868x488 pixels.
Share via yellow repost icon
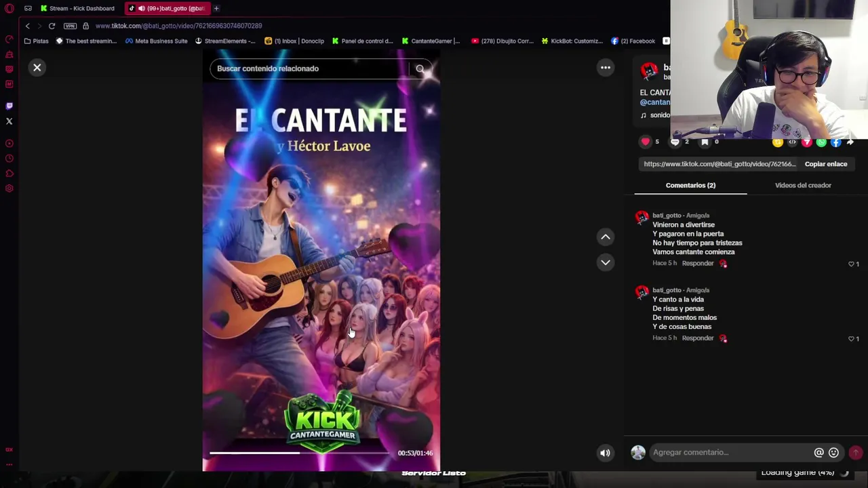[x=778, y=142]
